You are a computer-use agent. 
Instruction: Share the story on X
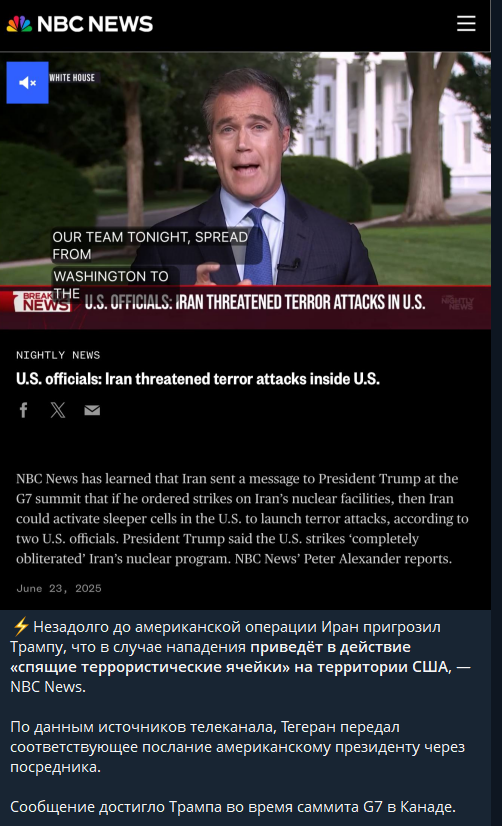pos(58,410)
